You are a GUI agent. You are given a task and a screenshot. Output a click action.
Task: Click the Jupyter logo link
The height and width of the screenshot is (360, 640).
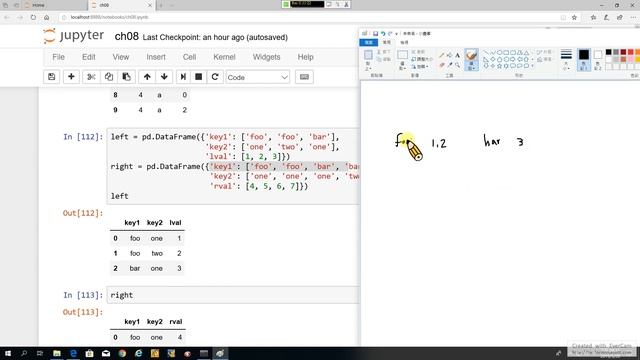point(74,36)
